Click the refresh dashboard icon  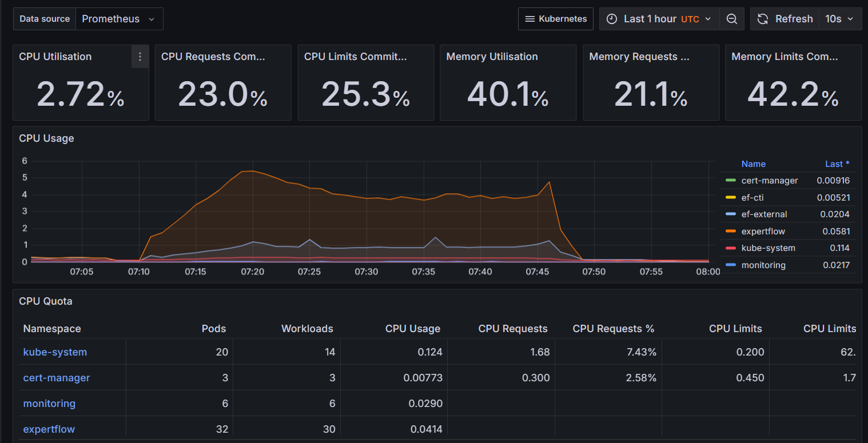763,19
